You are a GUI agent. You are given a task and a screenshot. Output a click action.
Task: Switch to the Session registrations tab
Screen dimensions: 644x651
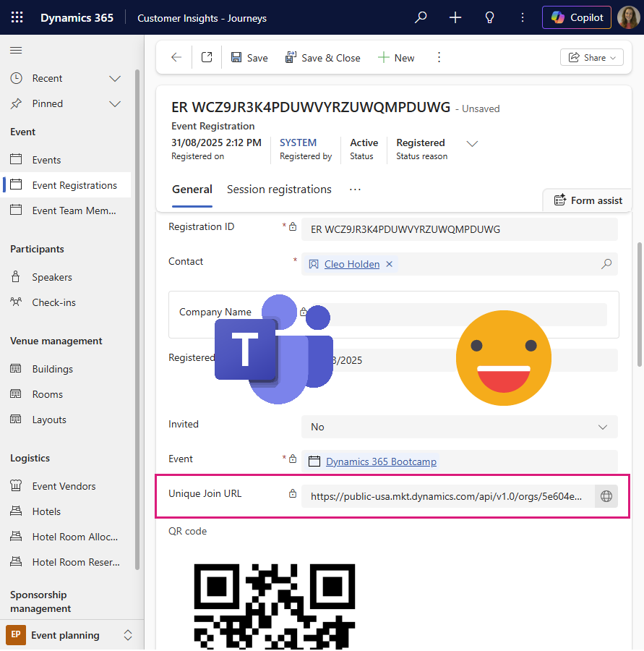[279, 190]
